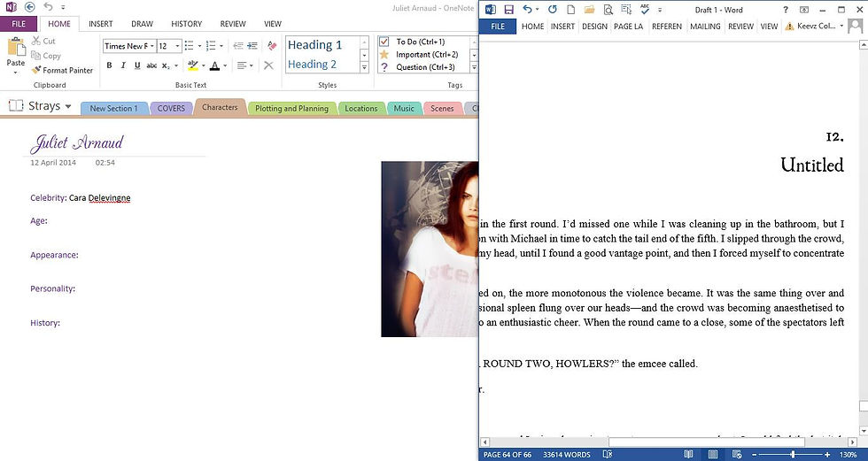This screenshot has height=461, width=868.
Task: Insert a numbered list in OneNote
Action: (x=211, y=45)
